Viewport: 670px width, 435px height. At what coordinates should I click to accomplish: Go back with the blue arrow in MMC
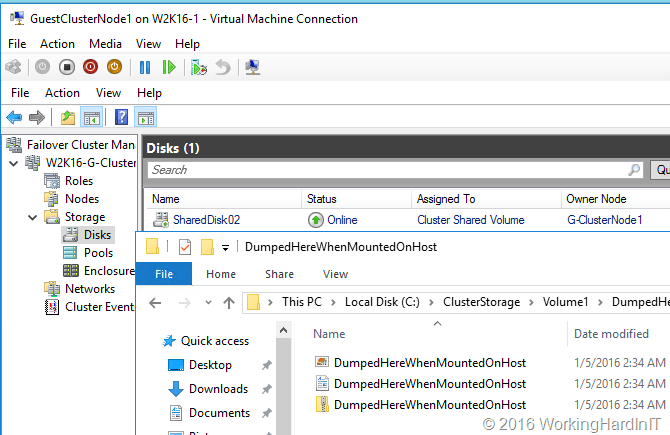pos(14,117)
